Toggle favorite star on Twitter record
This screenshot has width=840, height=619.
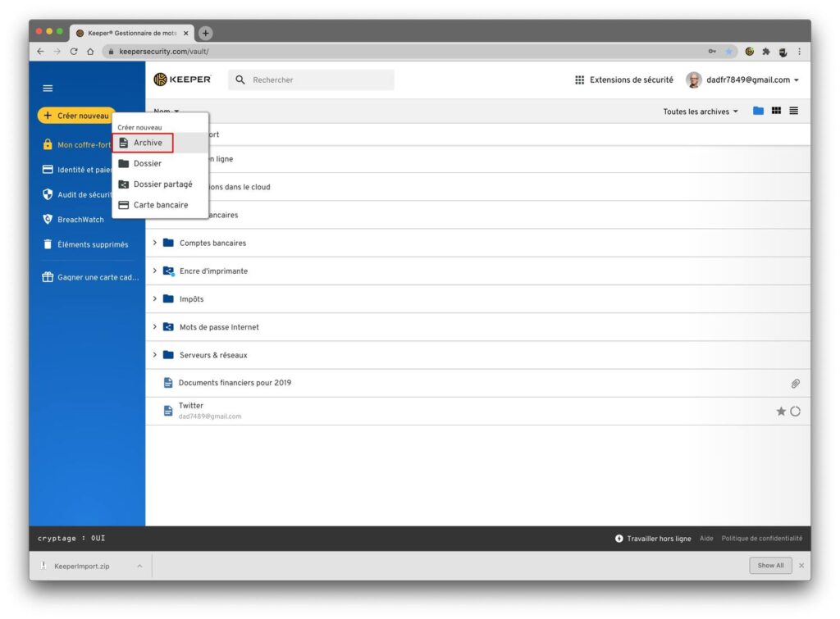pyautogui.click(x=781, y=412)
